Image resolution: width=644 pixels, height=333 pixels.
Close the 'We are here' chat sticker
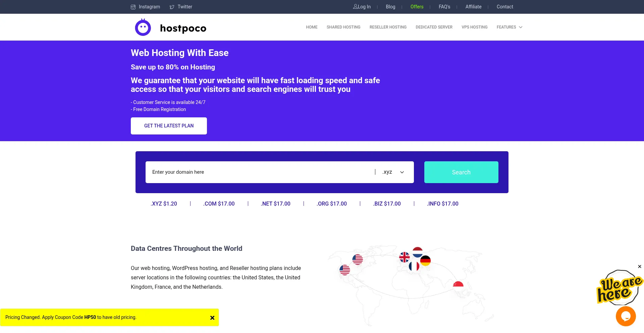[x=640, y=267]
